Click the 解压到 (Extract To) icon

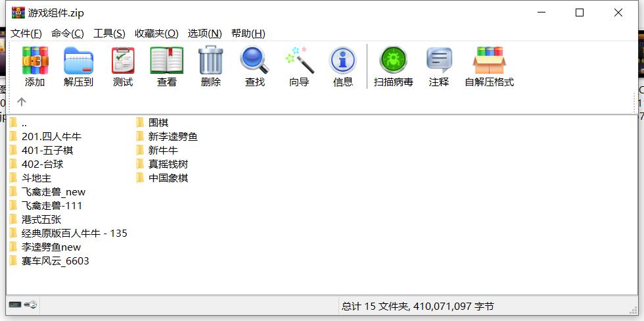coord(78,61)
